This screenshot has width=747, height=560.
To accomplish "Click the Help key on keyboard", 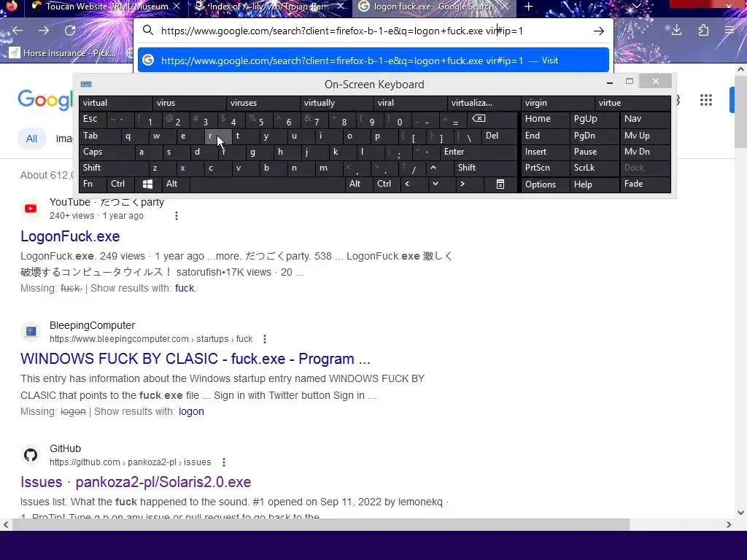I will click(x=594, y=184).
